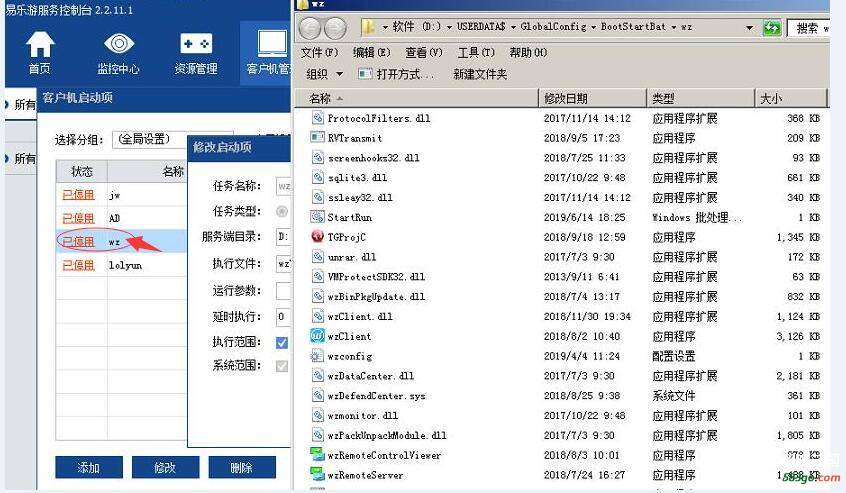Click 已停用 link for lolyun row

(78, 265)
